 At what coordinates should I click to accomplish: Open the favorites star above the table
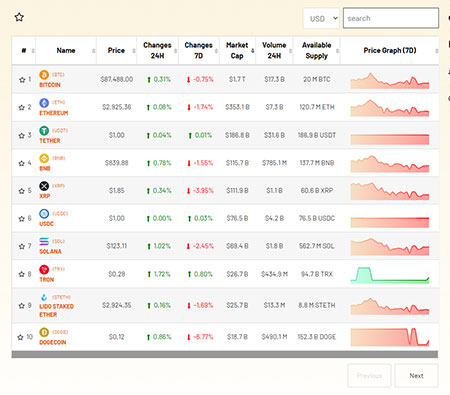(x=19, y=17)
